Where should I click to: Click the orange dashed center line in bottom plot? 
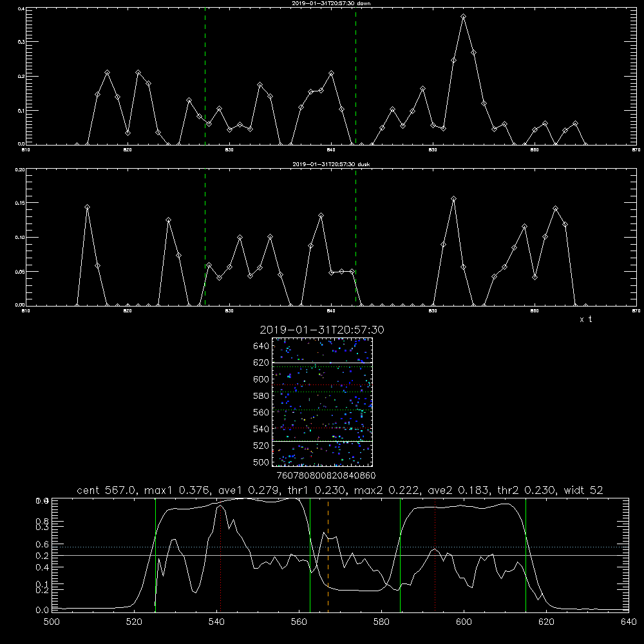tap(328, 555)
